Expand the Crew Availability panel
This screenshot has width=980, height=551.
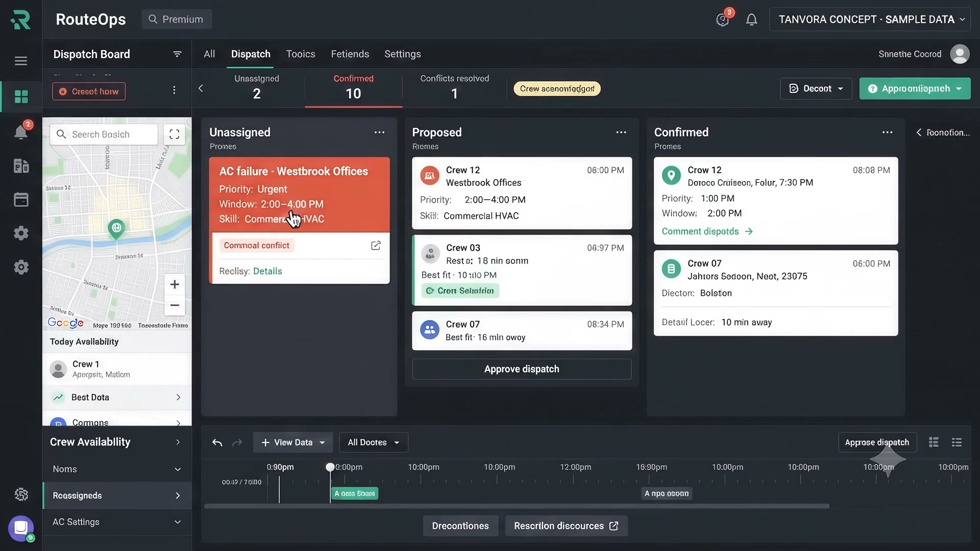[x=117, y=442]
